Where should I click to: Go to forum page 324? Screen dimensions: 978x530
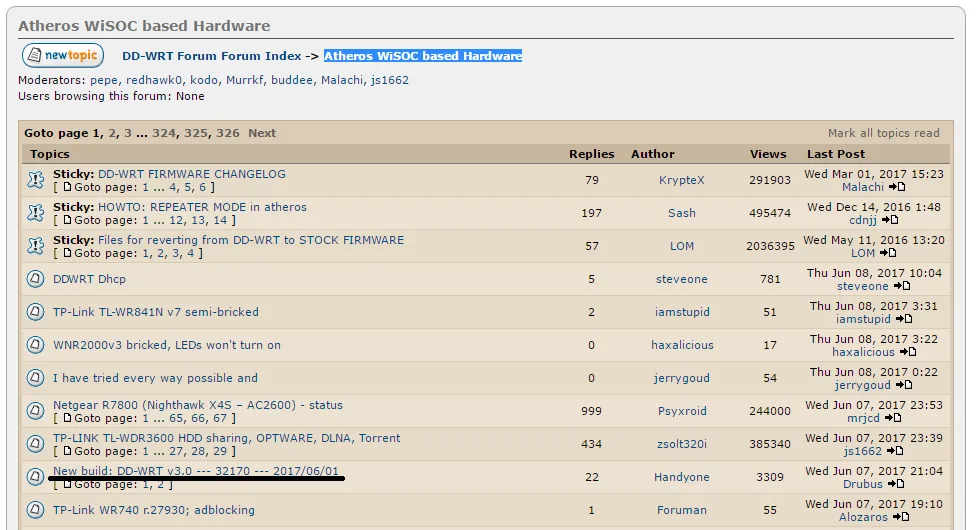click(x=164, y=133)
